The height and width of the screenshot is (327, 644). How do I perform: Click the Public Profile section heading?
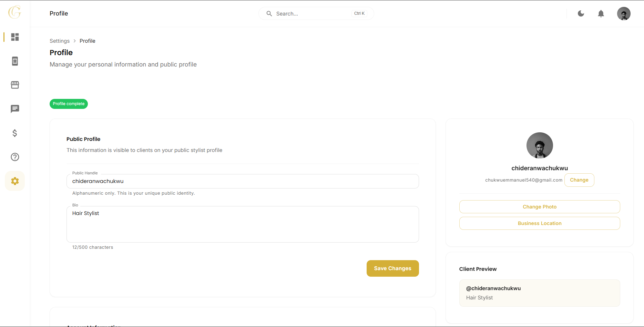[83, 139]
